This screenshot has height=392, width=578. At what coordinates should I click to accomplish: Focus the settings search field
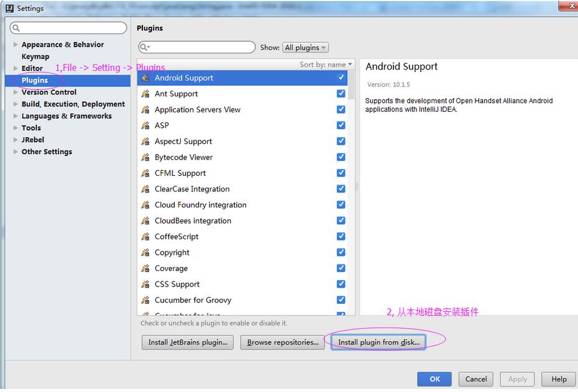tap(68, 28)
